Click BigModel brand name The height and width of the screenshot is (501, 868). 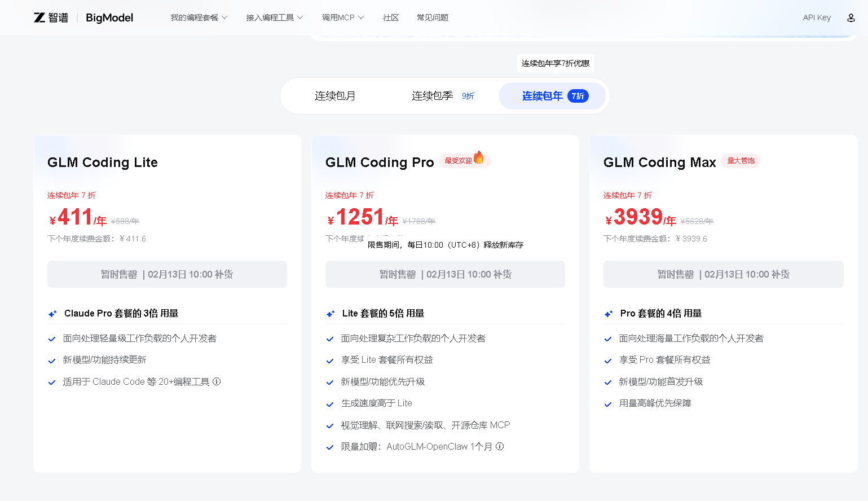coord(109,17)
